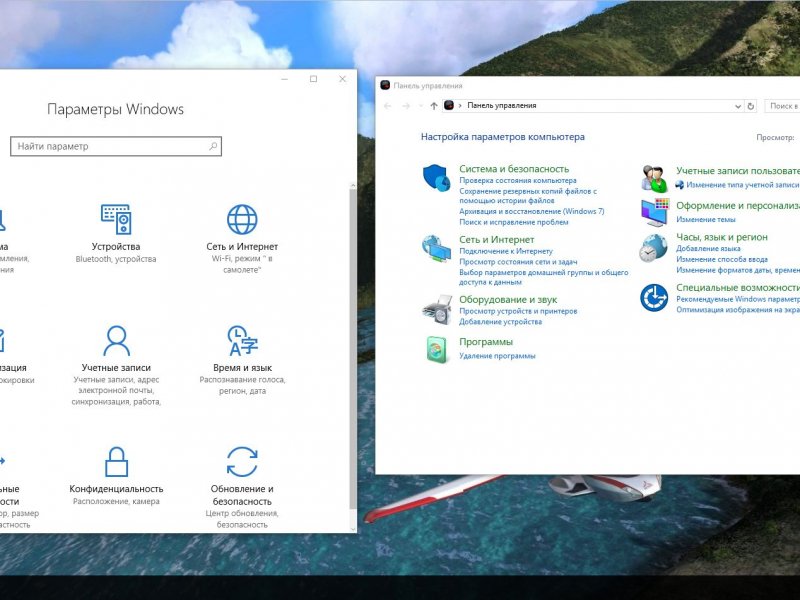Image resolution: width=800 pixels, height=600 pixels.
Task: Click the Clock, Language and Region icon
Action: point(653,248)
